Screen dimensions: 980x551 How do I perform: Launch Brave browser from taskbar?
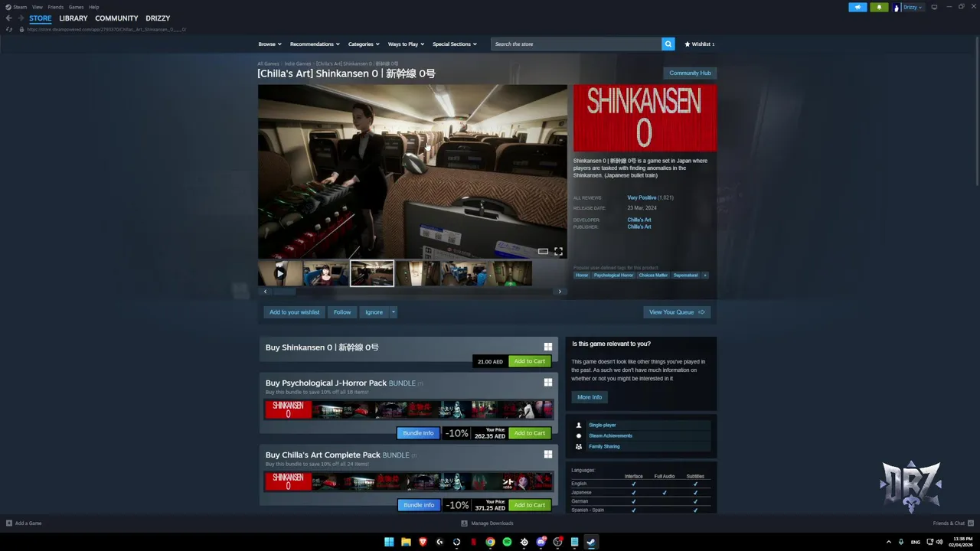pyautogui.click(x=423, y=542)
